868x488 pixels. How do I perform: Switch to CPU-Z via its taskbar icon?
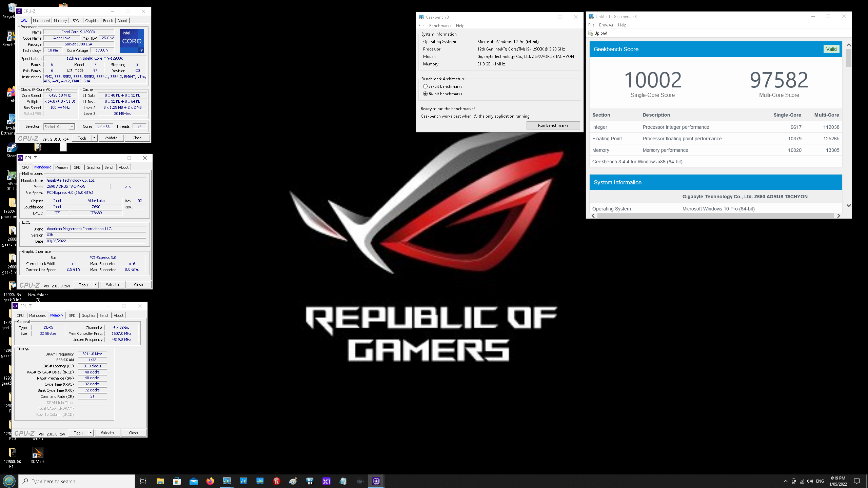coord(376,481)
